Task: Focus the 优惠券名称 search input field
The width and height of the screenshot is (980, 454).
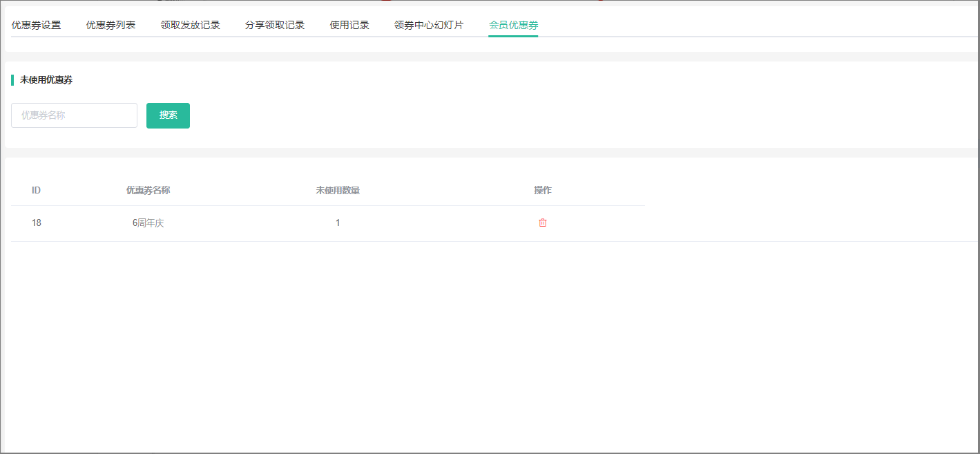Action: (74, 115)
